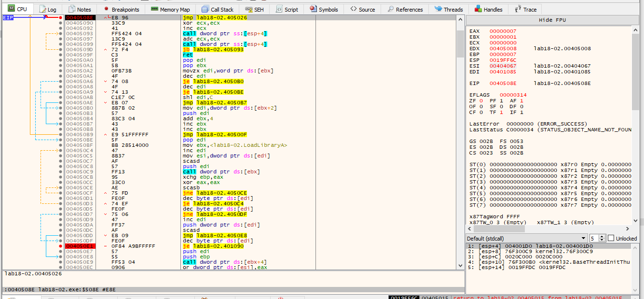Viewport: 644px width, 299px height.
Task: Toggle breakpoint bullet at address 004050C9
Action: tap(61, 171)
